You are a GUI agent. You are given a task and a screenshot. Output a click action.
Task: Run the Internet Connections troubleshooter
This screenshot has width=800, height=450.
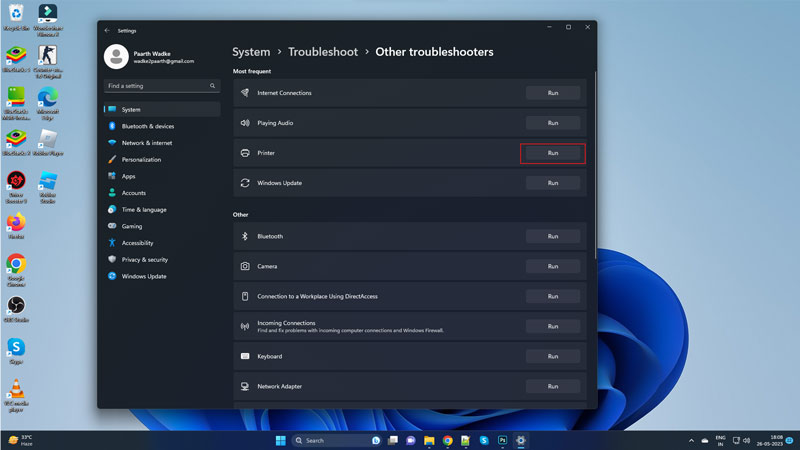coord(553,93)
